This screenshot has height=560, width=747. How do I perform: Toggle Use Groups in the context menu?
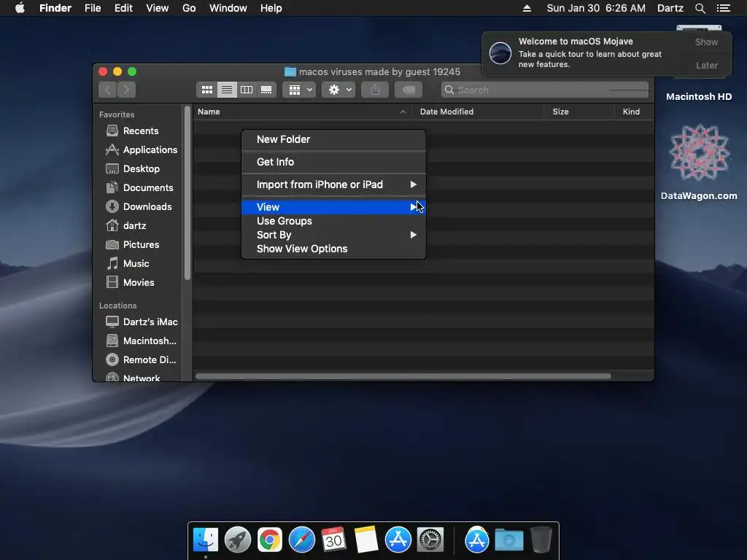point(333,221)
